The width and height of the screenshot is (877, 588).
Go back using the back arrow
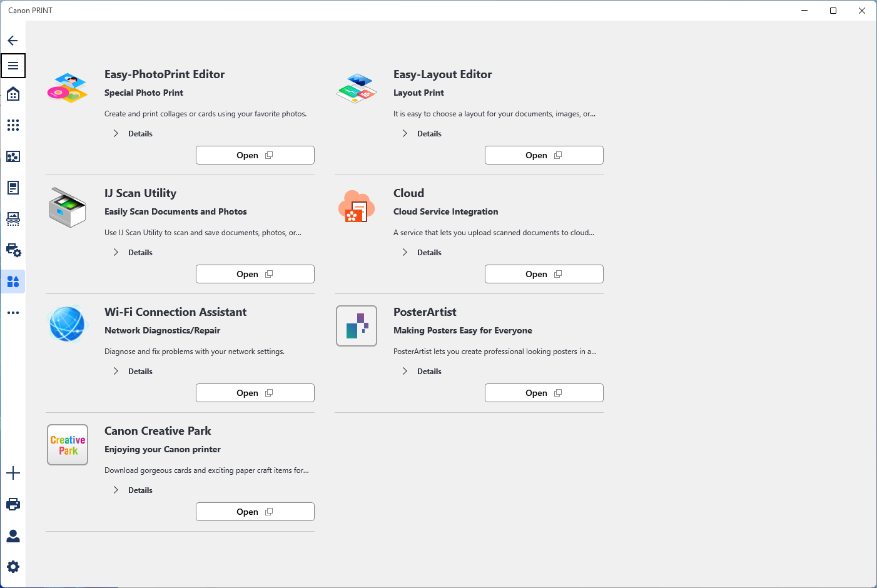pos(13,40)
